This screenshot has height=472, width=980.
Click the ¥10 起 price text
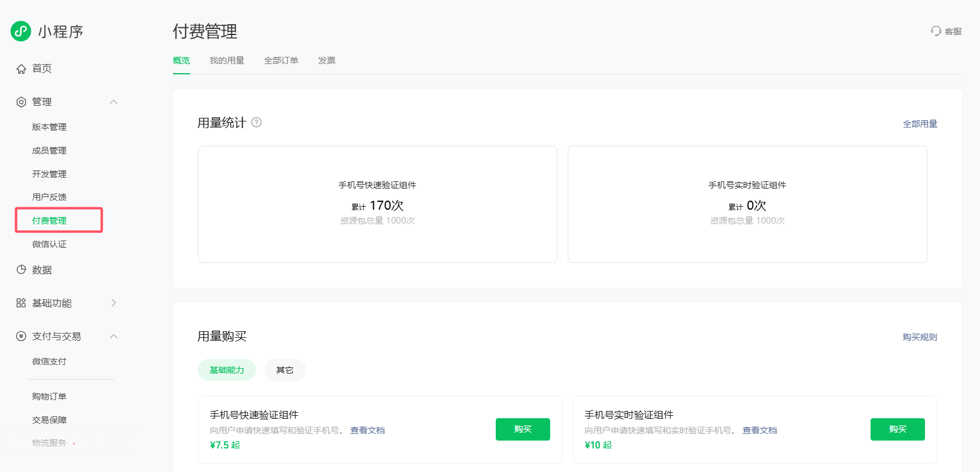(598, 445)
